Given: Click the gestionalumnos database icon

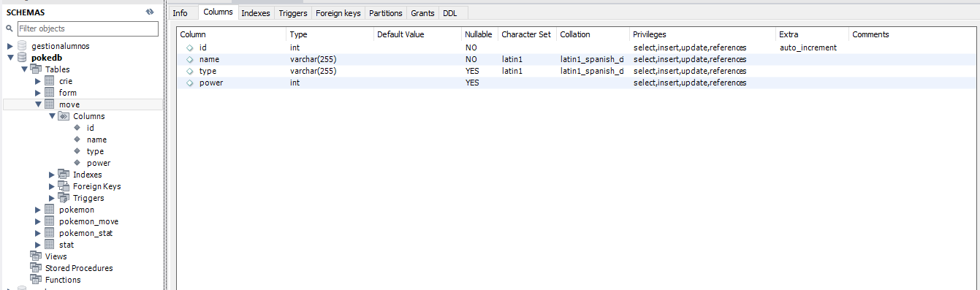Looking at the screenshot, I should [x=22, y=46].
